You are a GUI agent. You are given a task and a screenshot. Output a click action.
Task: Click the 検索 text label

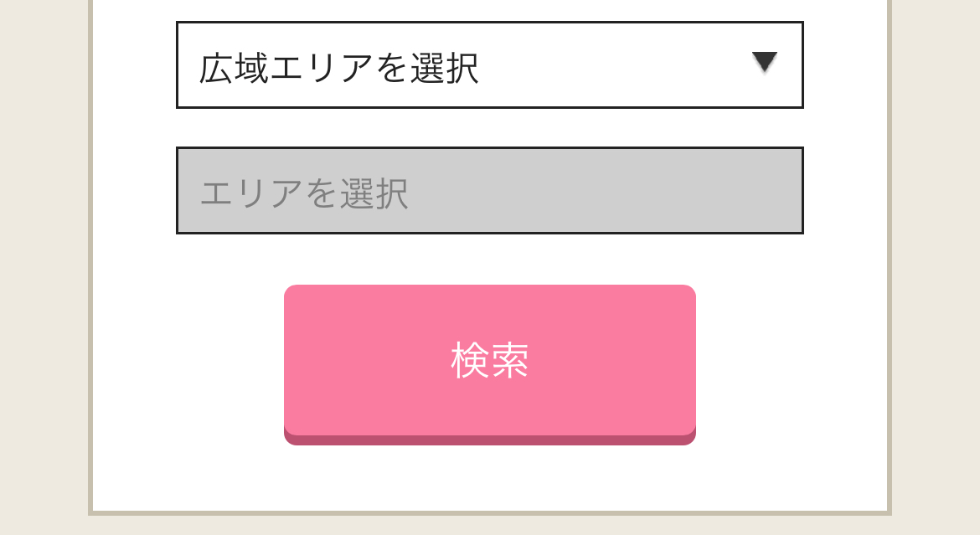(x=489, y=361)
